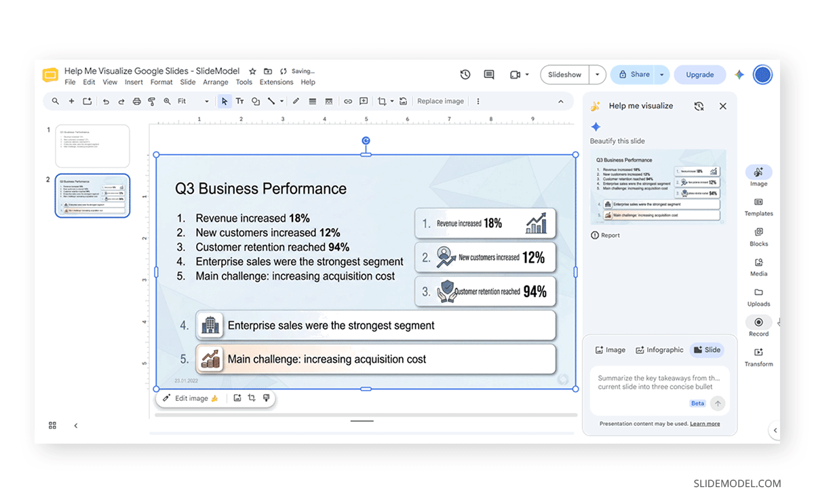Open Border weight icon

point(312,101)
